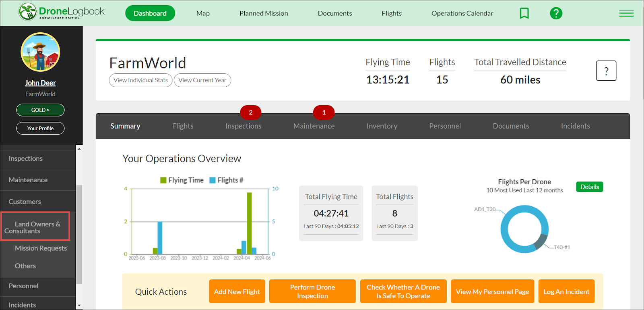The height and width of the screenshot is (310, 644).
Task: Open Documents in the top navigation
Action: tap(335, 13)
